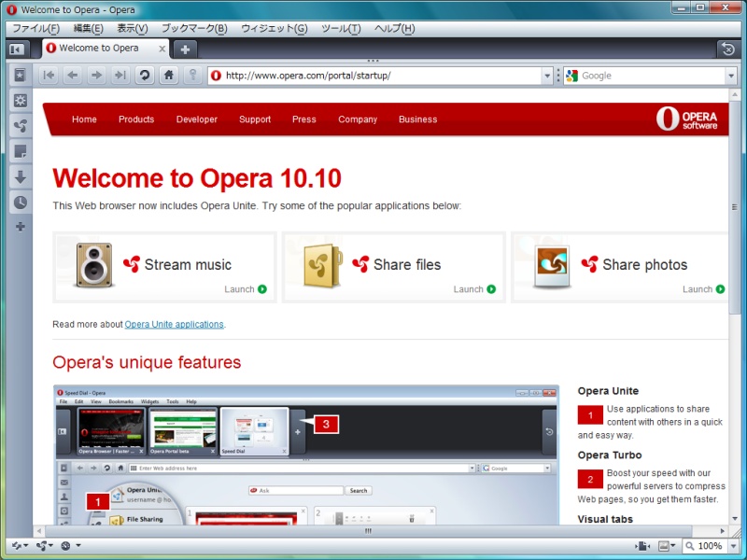
Task: Click Press in the site navigation
Action: click(304, 119)
